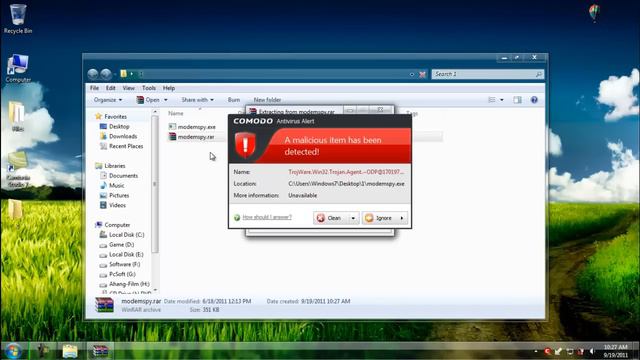
Task: Expand the Open button dropdown arrow
Action: 166,100
